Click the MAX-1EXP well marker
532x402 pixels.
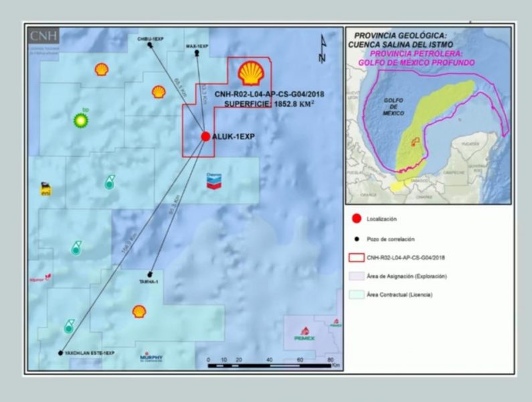pyautogui.click(x=197, y=52)
